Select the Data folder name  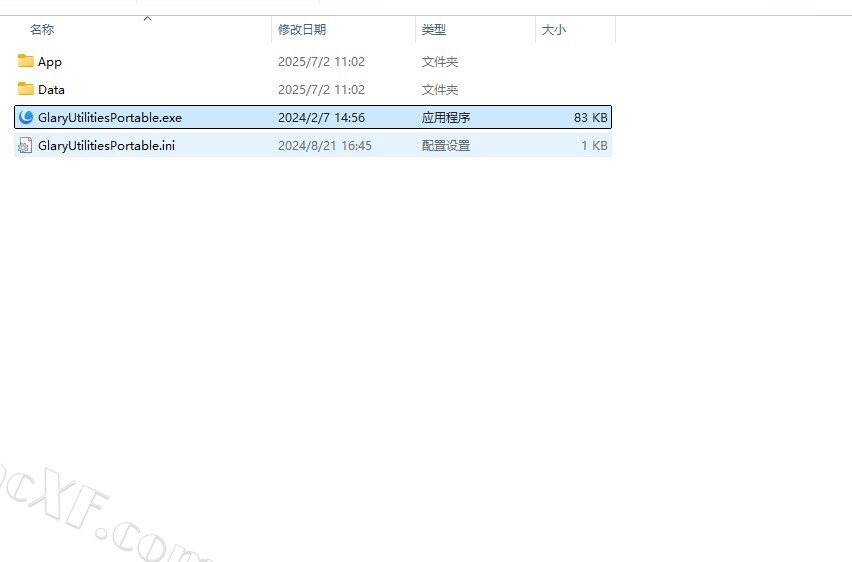point(51,90)
